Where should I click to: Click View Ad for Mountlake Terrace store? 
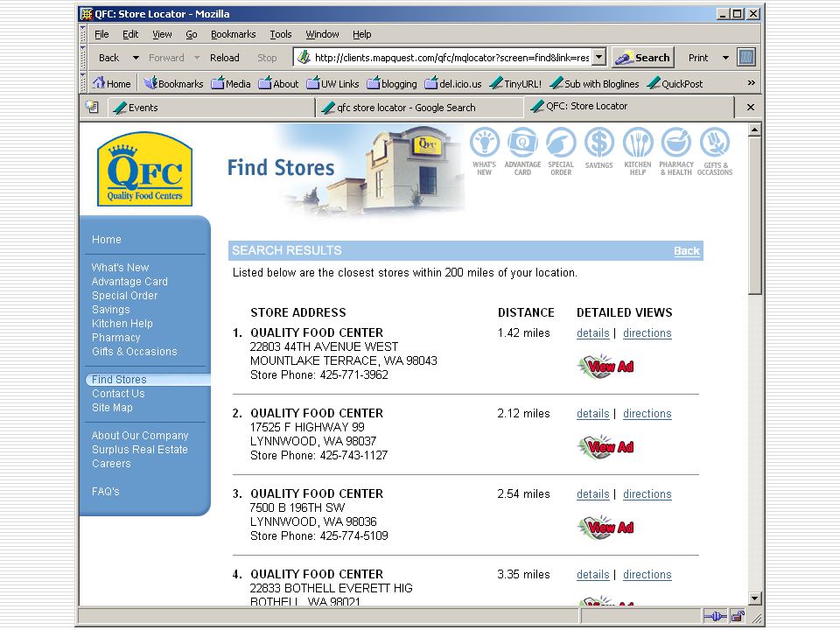[605, 367]
